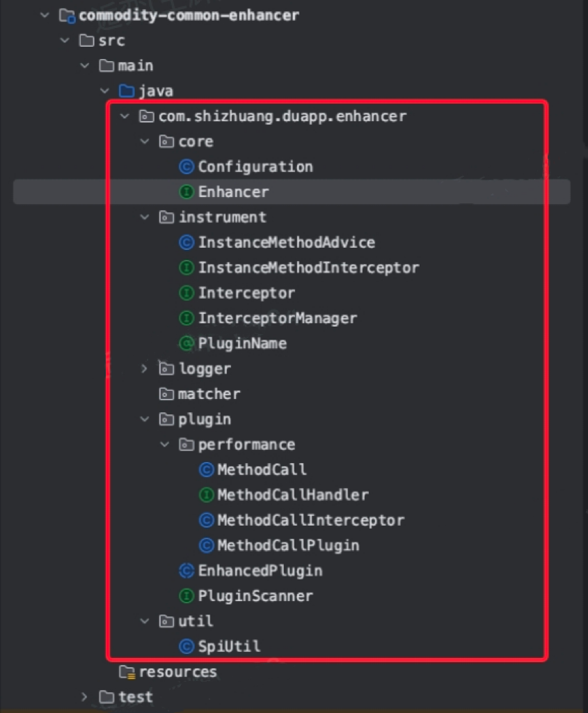588x713 pixels.
Task: Click the package icon next to core
Action: [x=165, y=141]
